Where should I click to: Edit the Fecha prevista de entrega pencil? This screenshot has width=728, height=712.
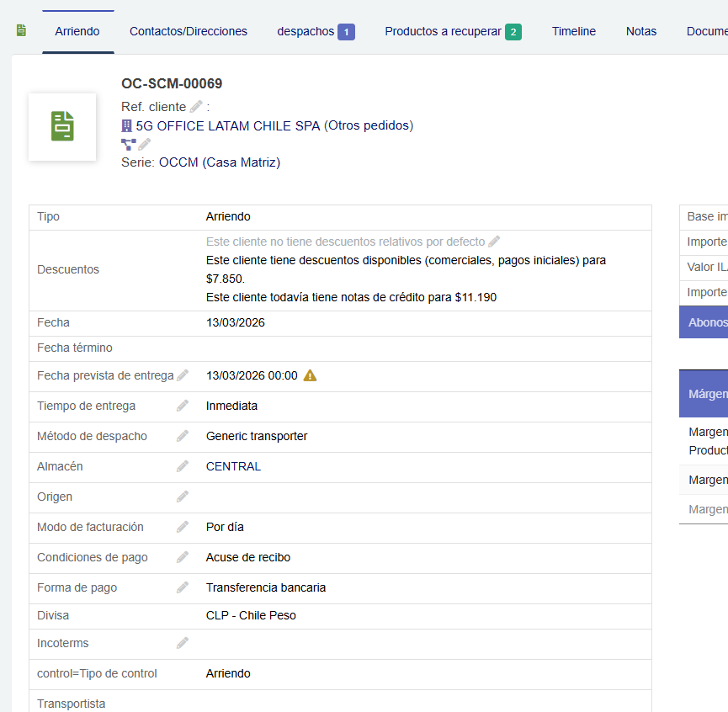tap(183, 375)
